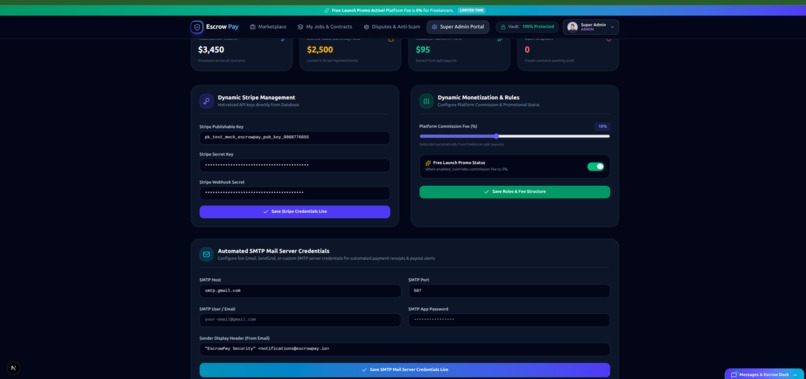The width and height of the screenshot is (806, 379).
Task: Click the LIMITED TIME promo badge
Action: 471,10
